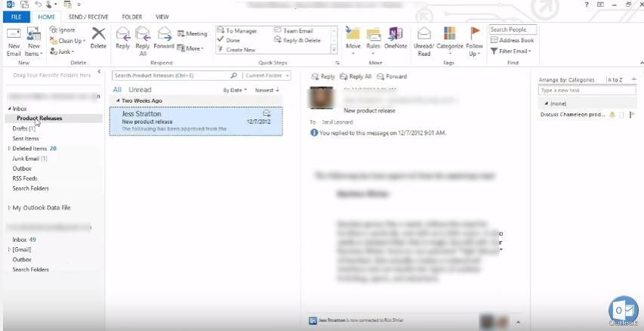Mark Discuss Chameleon task complete via flag
The image size is (644, 331).
633,115
